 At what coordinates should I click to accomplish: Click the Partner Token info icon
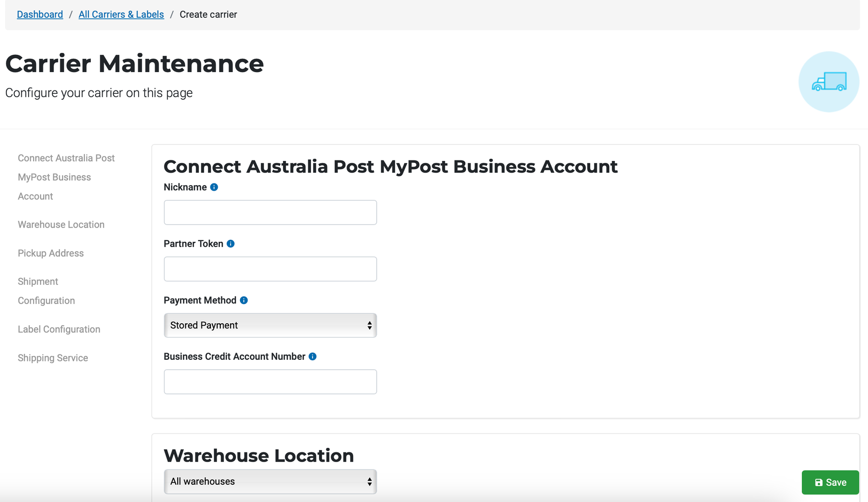[x=231, y=244]
